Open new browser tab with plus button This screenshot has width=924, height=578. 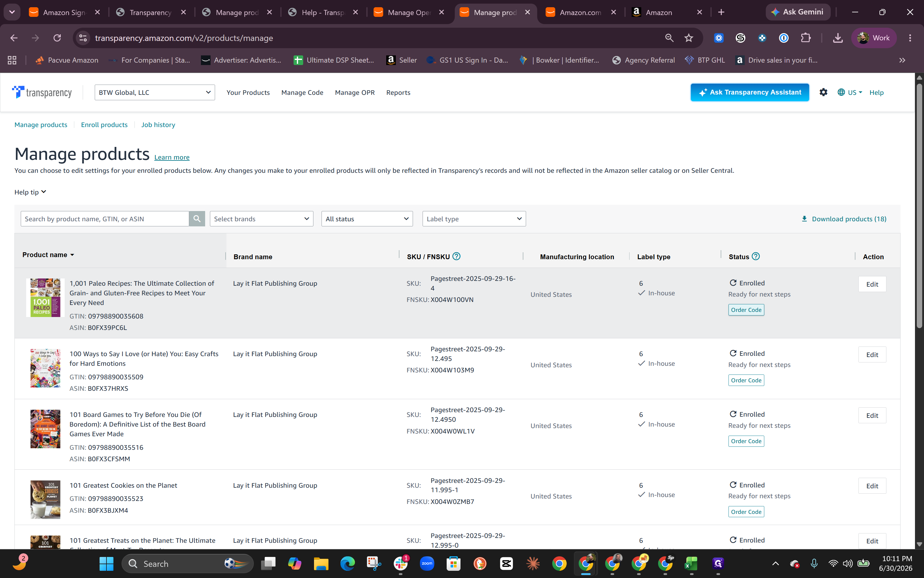click(x=721, y=12)
